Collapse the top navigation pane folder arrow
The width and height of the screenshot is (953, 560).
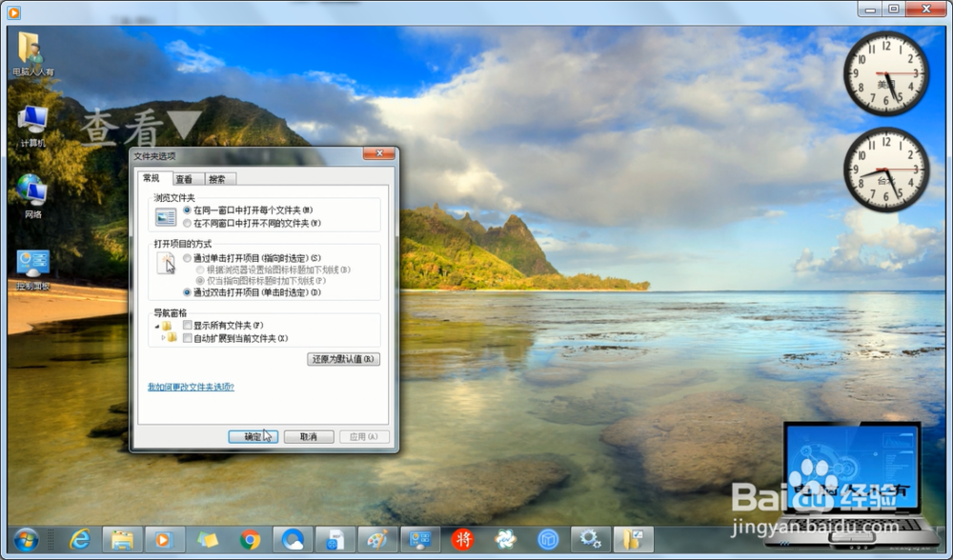coord(157,326)
